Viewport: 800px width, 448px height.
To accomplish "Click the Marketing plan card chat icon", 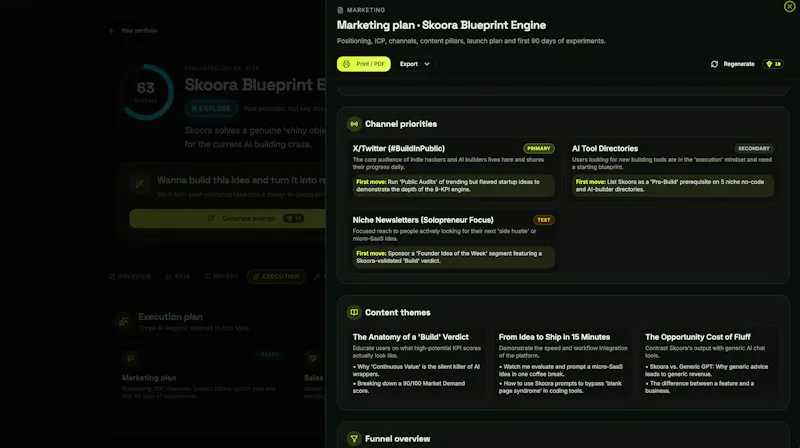I will (x=131, y=358).
